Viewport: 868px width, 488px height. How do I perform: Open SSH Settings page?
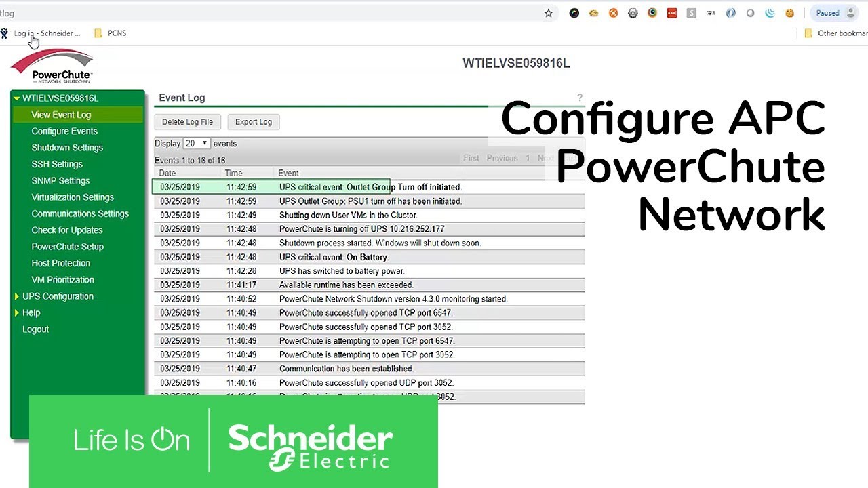pos(57,164)
